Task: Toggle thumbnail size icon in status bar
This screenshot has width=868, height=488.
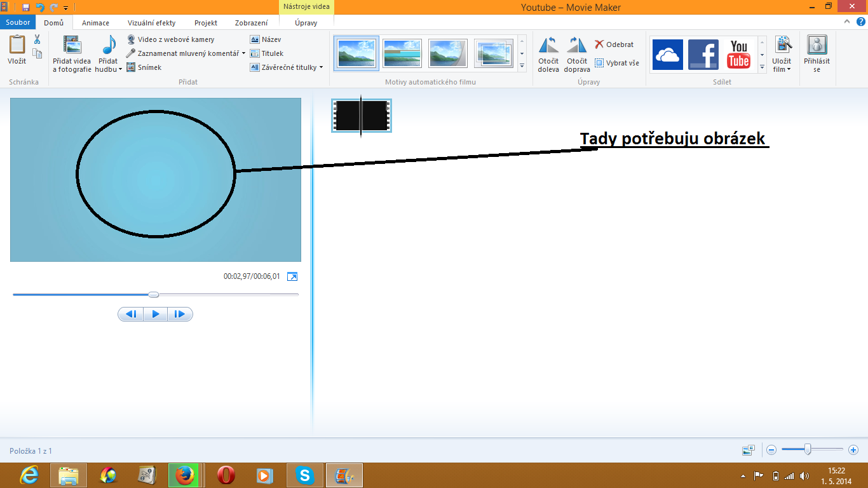Action: (x=749, y=450)
